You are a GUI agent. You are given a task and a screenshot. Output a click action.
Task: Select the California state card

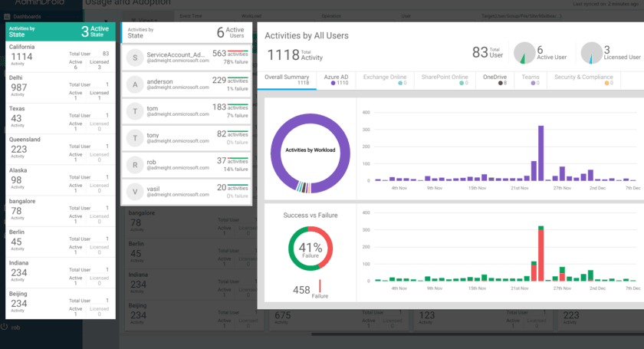(61, 58)
